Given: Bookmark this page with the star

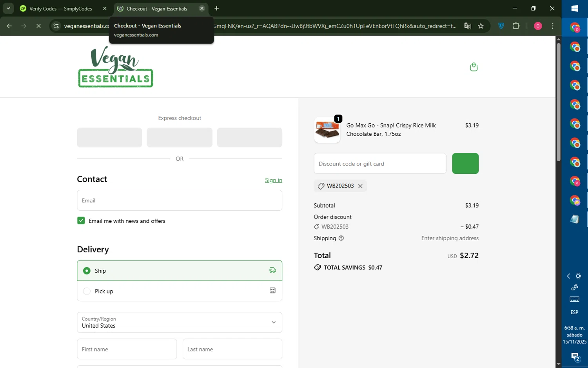Looking at the screenshot, I should (481, 26).
